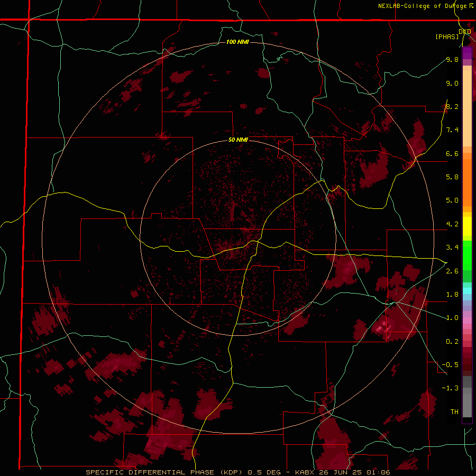Click the [PHAS] legend heading
The height and width of the screenshot is (476, 476).
click(447, 36)
